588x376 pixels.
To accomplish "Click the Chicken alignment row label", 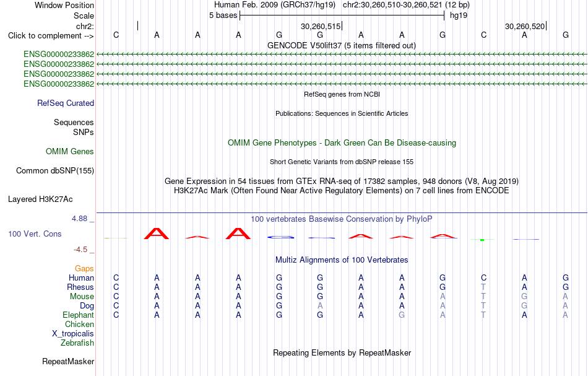I will point(79,324).
